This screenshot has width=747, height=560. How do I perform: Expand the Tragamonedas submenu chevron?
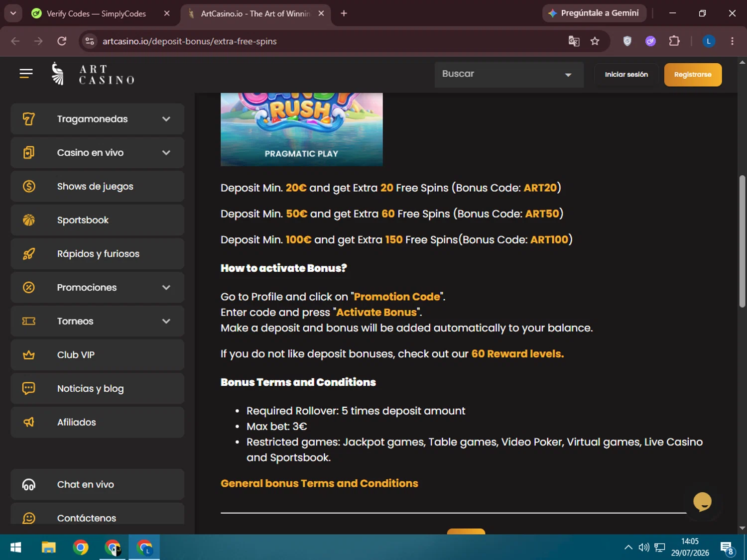[x=166, y=119]
